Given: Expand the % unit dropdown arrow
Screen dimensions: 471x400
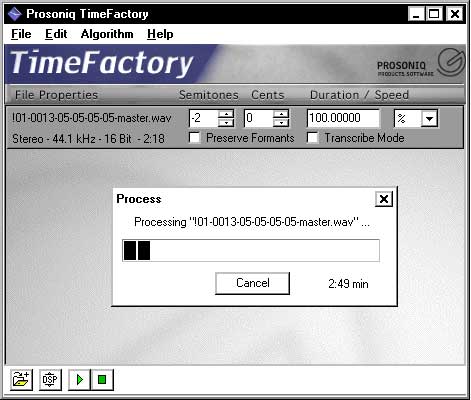Looking at the screenshot, I should pyautogui.click(x=429, y=118).
